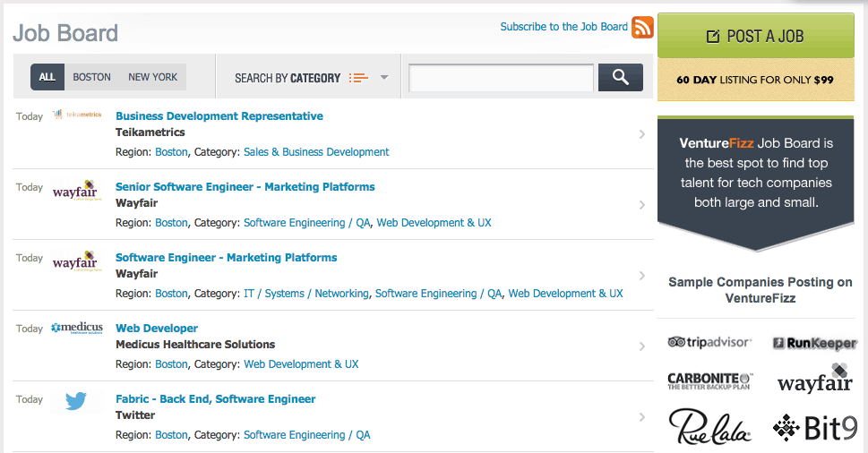This screenshot has width=868, height=453.
Task: Click Sales & Business Development category link
Action: 316,152
